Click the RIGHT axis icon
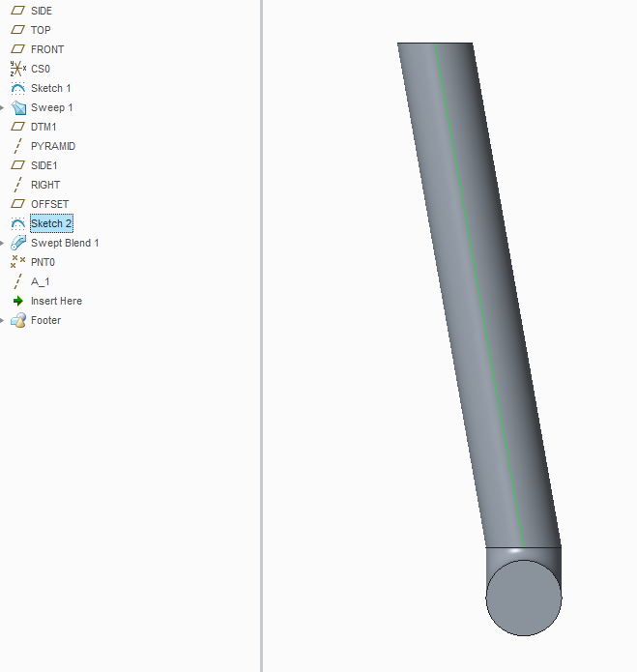Image resolution: width=637 pixels, height=672 pixels. (17, 185)
